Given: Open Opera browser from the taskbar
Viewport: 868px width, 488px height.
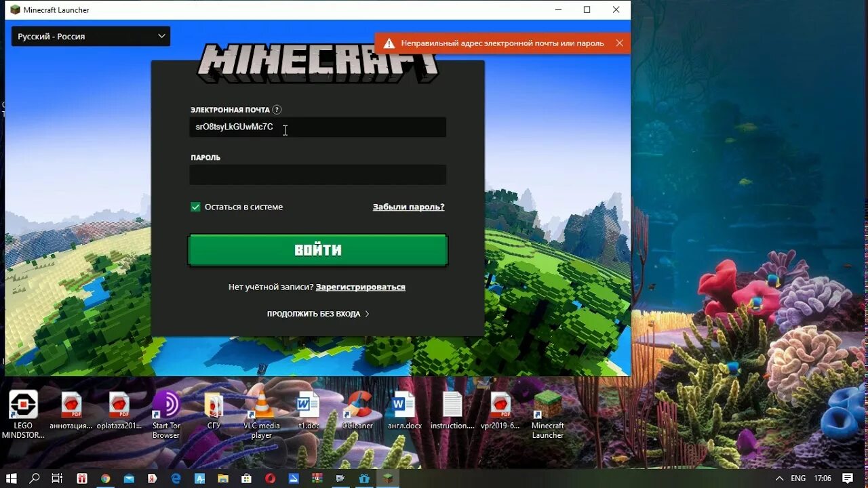Looking at the screenshot, I should tap(270, 478).
